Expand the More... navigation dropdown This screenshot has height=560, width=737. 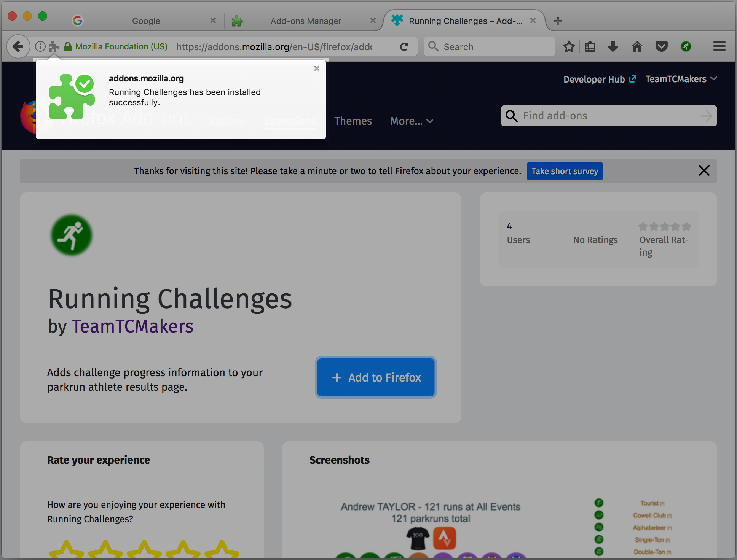click(x=412, y=121)
